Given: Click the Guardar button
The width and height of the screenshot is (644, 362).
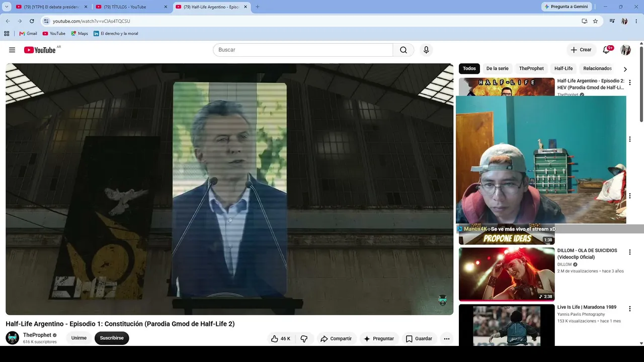Looking at the screenshot, I should tap(419, 338).
